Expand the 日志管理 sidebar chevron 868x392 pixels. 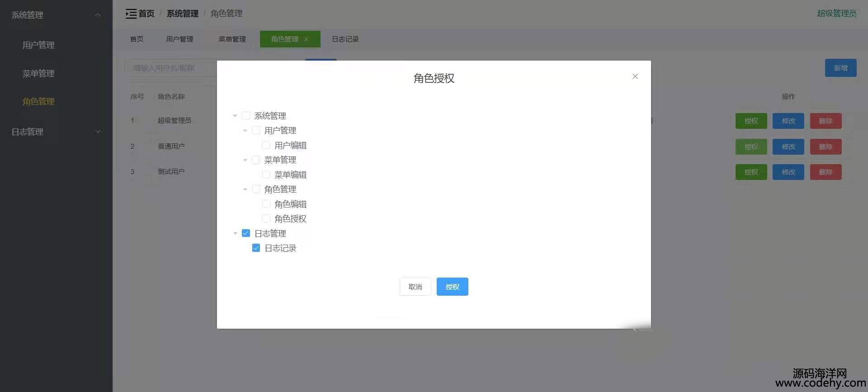98,132
